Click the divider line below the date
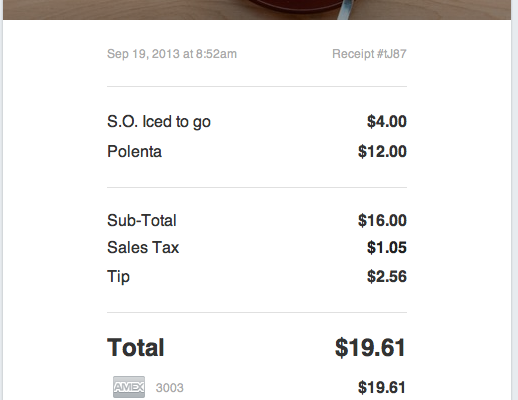The height and width of the screenshot is (400, 518). point(257,86)
